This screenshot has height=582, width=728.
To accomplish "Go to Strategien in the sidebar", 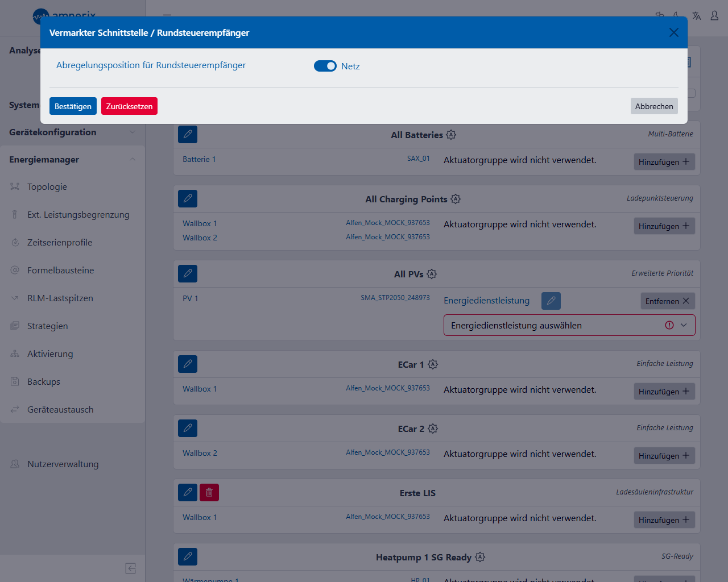I will (48, 326).
